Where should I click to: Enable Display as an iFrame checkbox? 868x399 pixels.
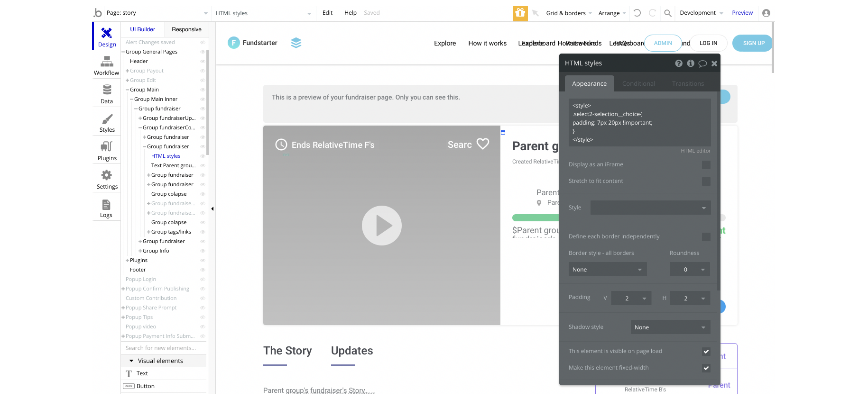point(706,165)
